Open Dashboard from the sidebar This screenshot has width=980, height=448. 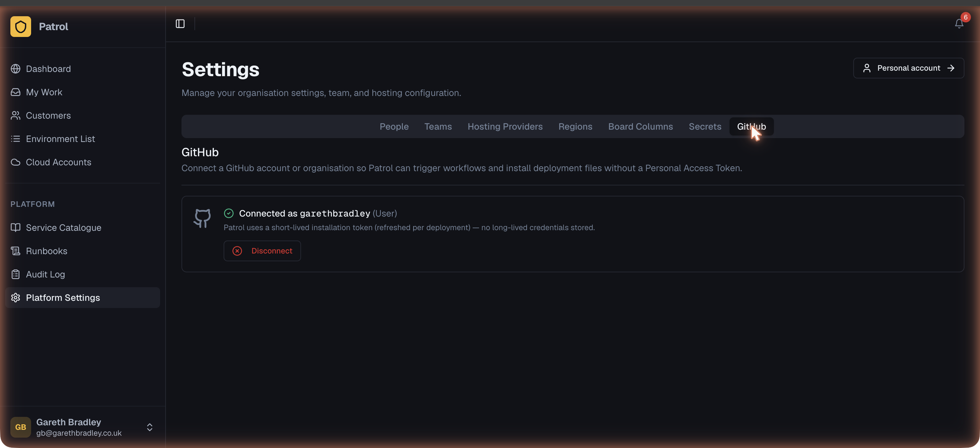point(83,69)
